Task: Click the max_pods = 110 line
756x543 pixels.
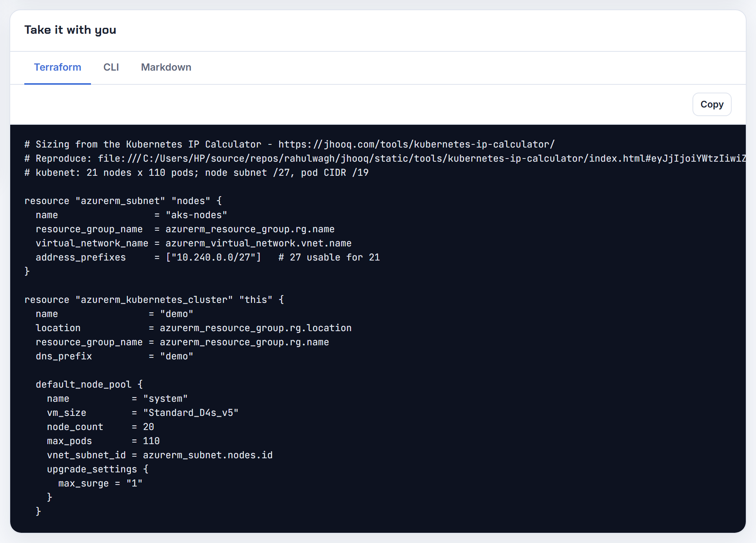Action: [103, 441]
